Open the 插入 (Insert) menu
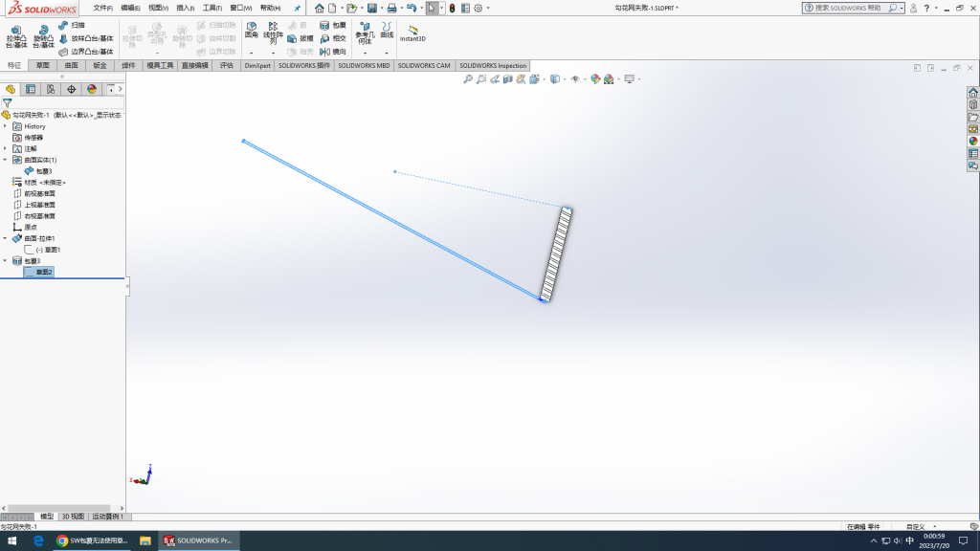Image resolution: width=980 pixels, height=551 pixels. (185, 8)
